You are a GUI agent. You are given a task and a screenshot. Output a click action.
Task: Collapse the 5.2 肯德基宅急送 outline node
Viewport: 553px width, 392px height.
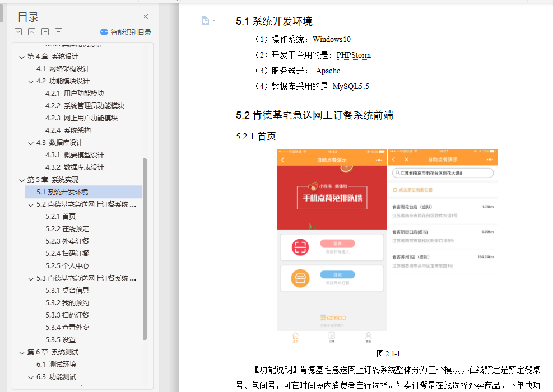click(x=31, y=205)
